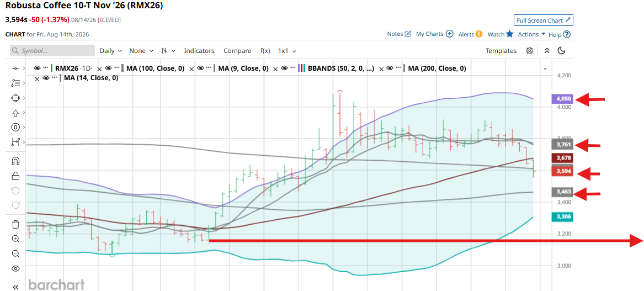Click My Charts plus circle icon
Viewport: 644px width, 291px height.
click(450, 34)
